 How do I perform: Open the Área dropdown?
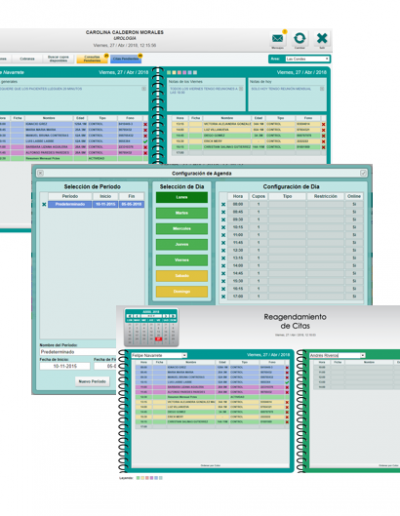coord(308,59)
